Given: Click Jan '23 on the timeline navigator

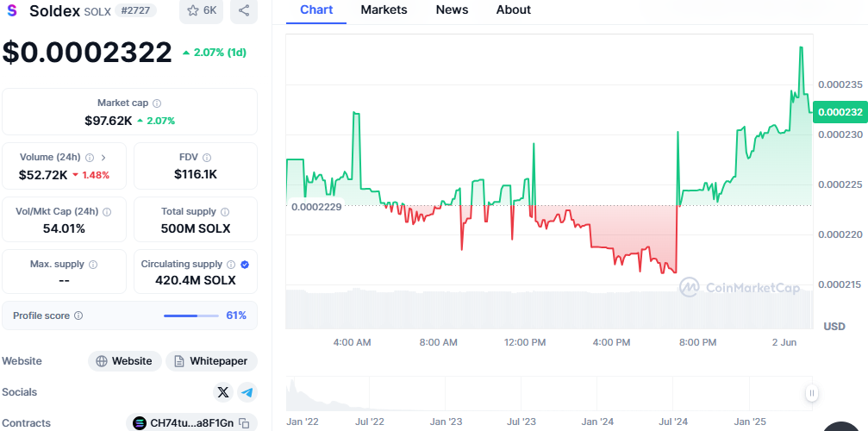Looking at the screenshot, I should 446,422.
